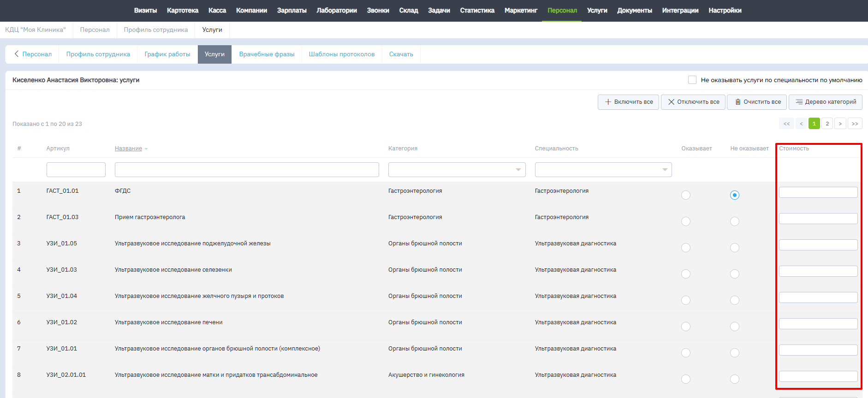Click the Персонал breadcrumb link

95,30
